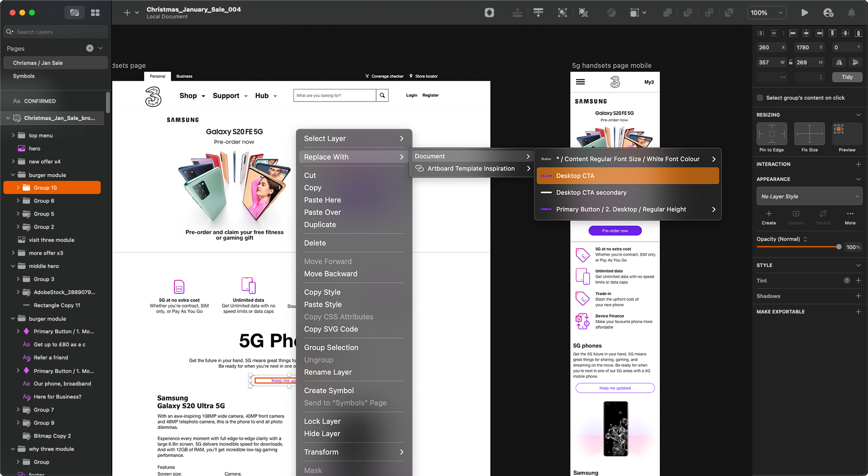Toggle the width and height lock

(791, 62)
